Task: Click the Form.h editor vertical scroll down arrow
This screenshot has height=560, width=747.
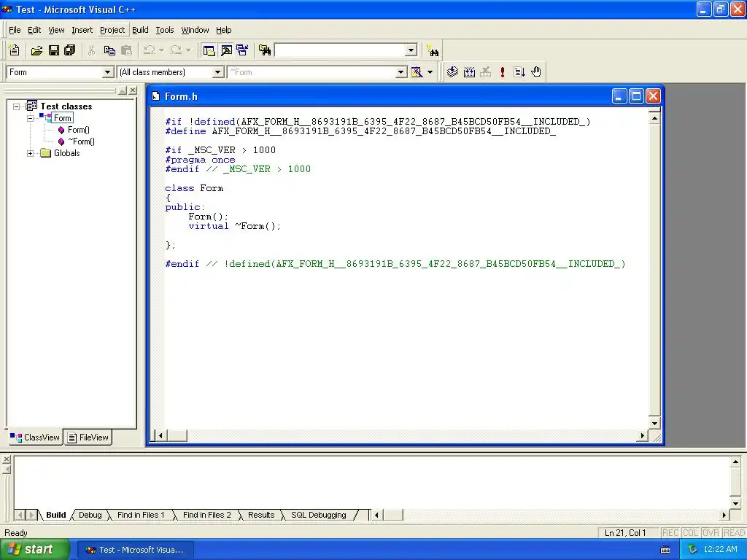Action: click(x=654, y=424)
